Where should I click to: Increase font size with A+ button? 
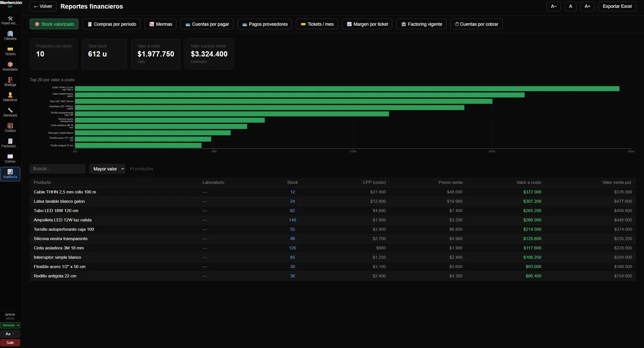pos(587,6)
